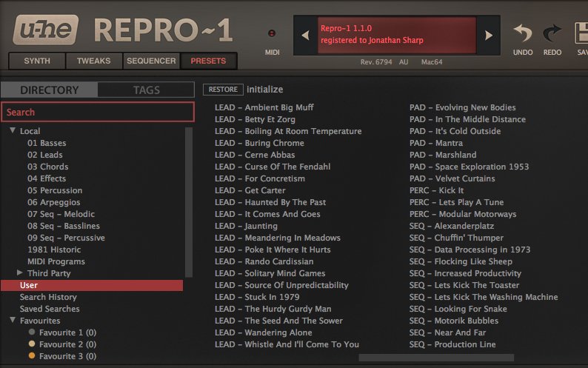Click the MIDI activity indicator

[x=272, y=33]
